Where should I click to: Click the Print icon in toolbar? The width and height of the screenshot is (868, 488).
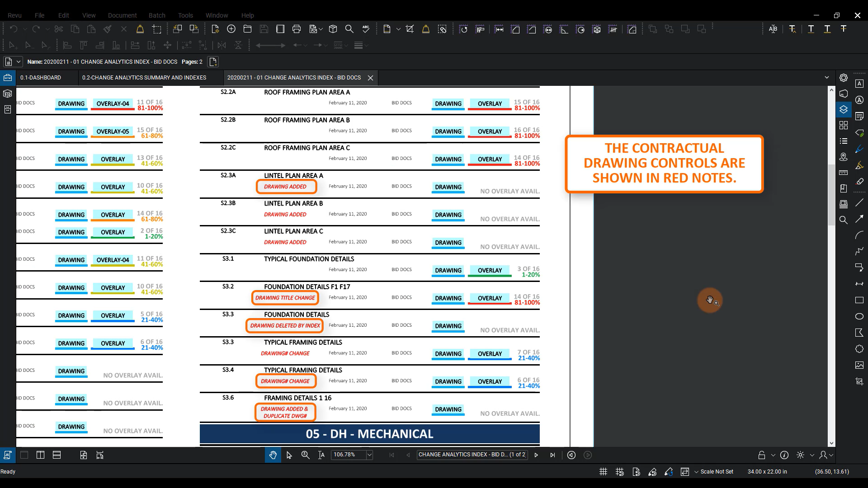click(297, 29)
